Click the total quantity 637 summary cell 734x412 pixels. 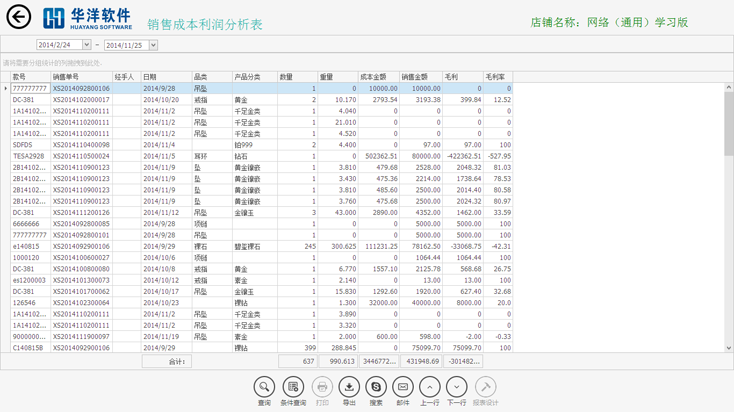(298, 361)
